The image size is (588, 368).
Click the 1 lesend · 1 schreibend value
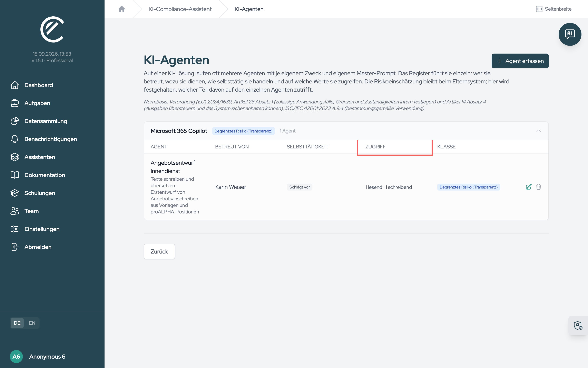(x=389, y=187)
